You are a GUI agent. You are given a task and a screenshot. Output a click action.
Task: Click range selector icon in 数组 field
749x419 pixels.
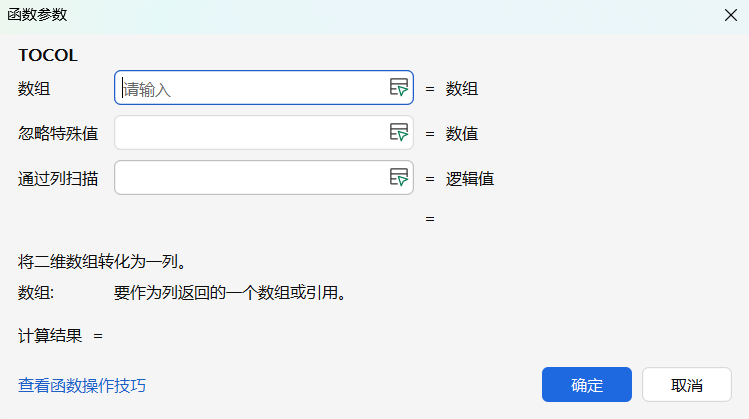[399, 88]
